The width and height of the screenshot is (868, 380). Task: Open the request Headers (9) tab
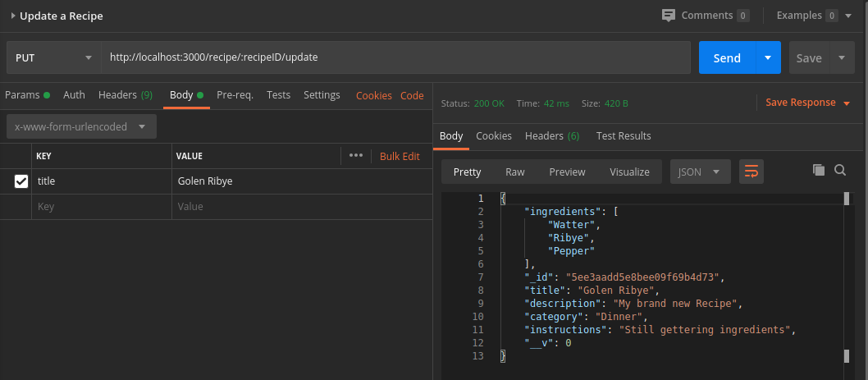(x=125, y=94)
